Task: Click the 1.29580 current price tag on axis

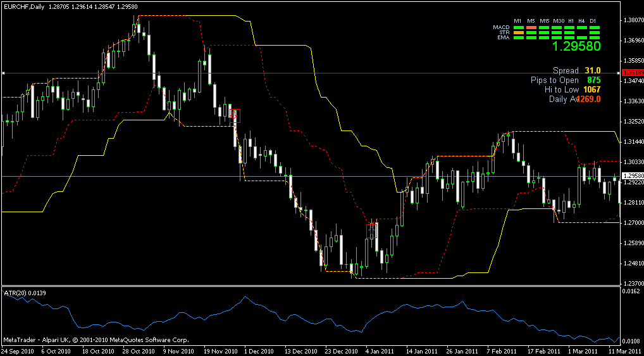Action: coord(632,176)
